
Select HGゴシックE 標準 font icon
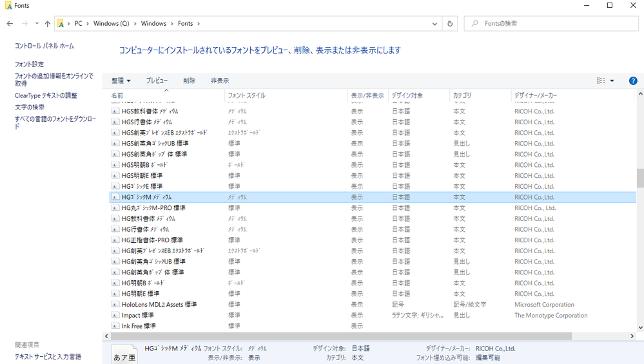(x=115, y=186)
